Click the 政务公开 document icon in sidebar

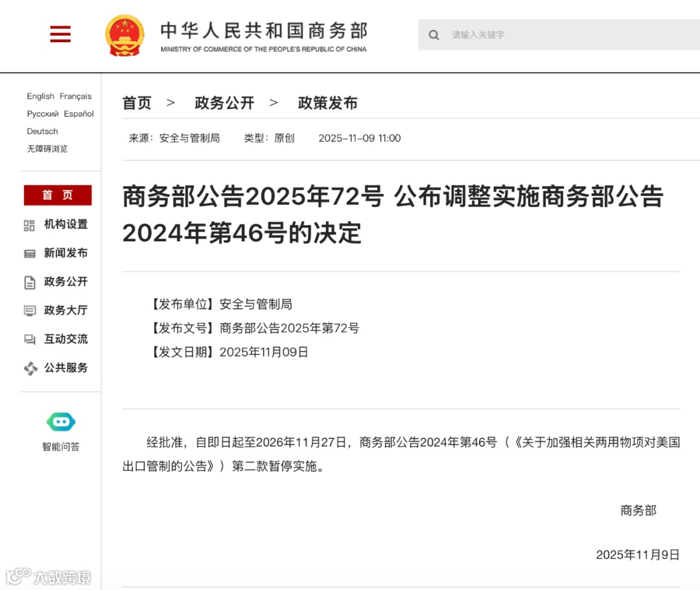coord(29,282)
